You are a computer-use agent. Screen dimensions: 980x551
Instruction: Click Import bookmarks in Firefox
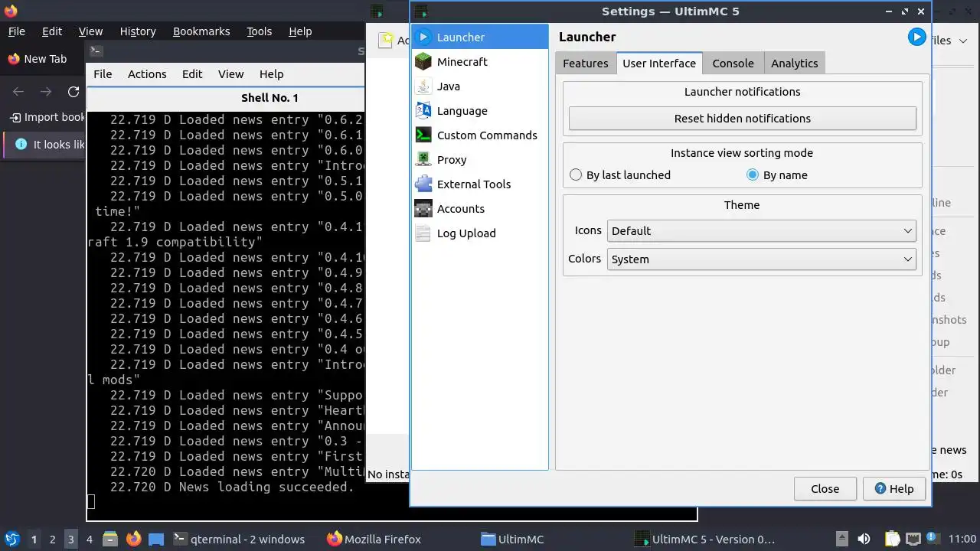pos(47,117)
